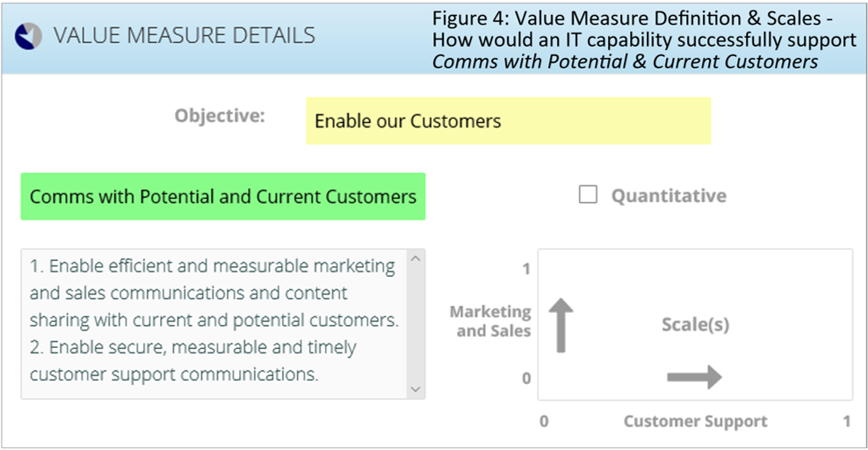868x450 pixels.
Task: Click the Customer Support axis label
Action: coord(695,421)
